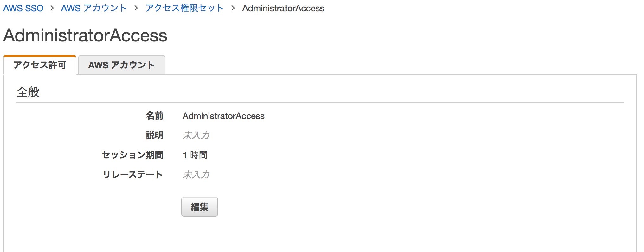The height and width of the screenshot is (252, 644).
Task: Go to AWS アカウント in the breadcrumb
Action: click(x=94, y=8)
